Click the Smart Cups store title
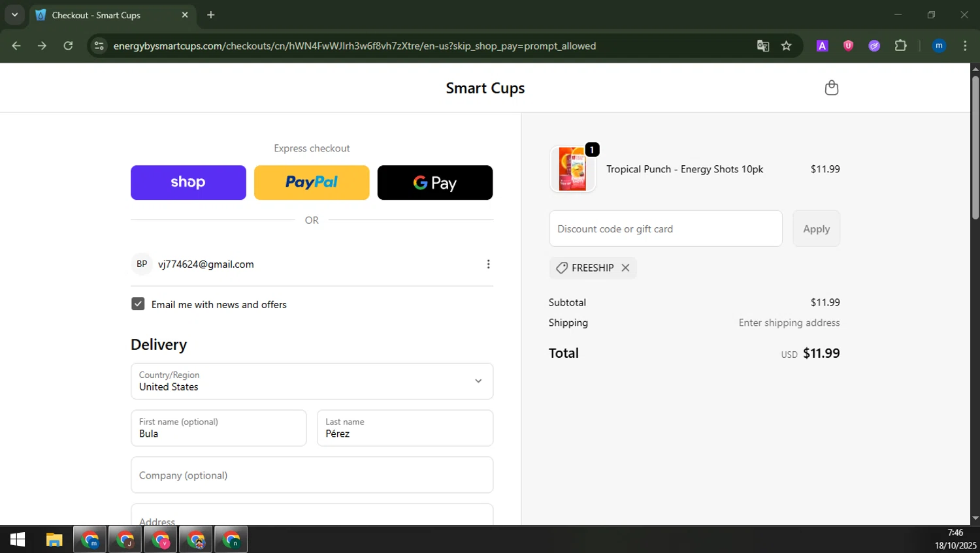Viewport: 980px width, 553px height. 485,88
